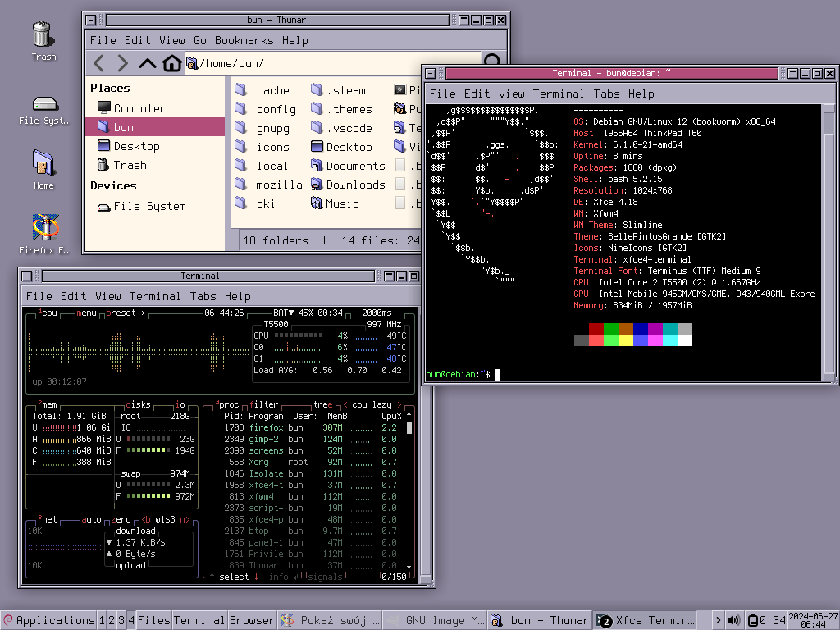Click the volume speaker icon in panel
The image size is (840, 630).
(733, 620)
